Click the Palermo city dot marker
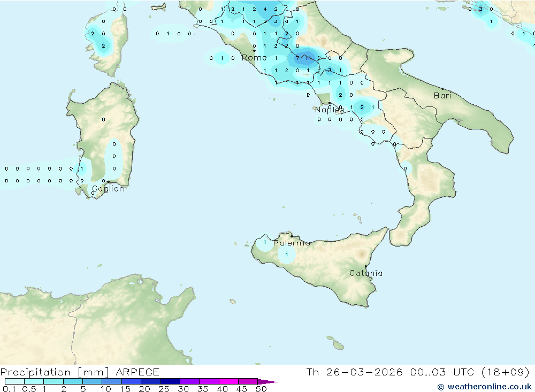Image resolution: width=535 pixels, height=392 pixels. pyautogui.click(x=292, y=236)
